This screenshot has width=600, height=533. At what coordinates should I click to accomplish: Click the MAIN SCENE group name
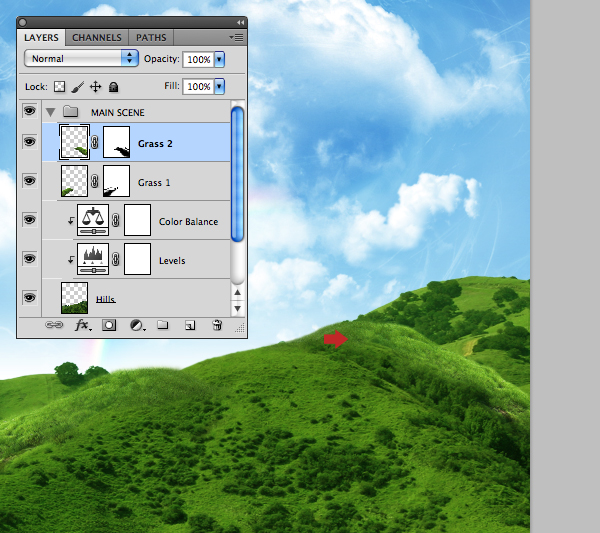[117, 112]
